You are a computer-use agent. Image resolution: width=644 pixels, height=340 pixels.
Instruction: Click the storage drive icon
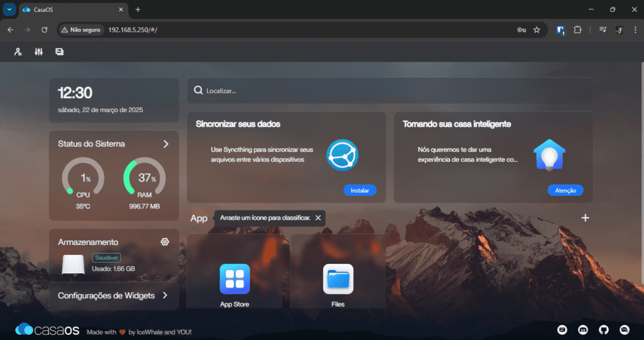(73, 264)
